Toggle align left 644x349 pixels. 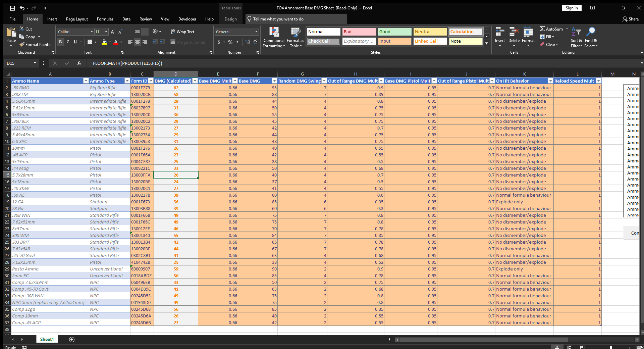[130, 42]
